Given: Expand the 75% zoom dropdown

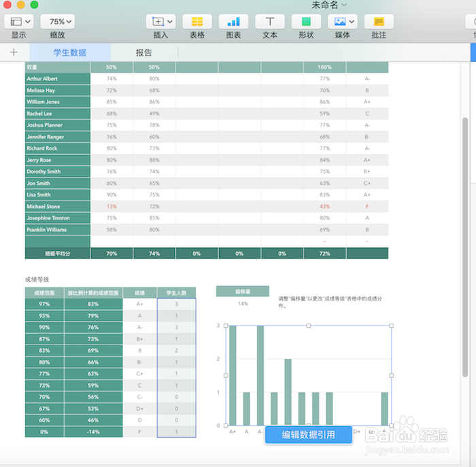Looking at the screenshot, I should click(x=57, y=22).
